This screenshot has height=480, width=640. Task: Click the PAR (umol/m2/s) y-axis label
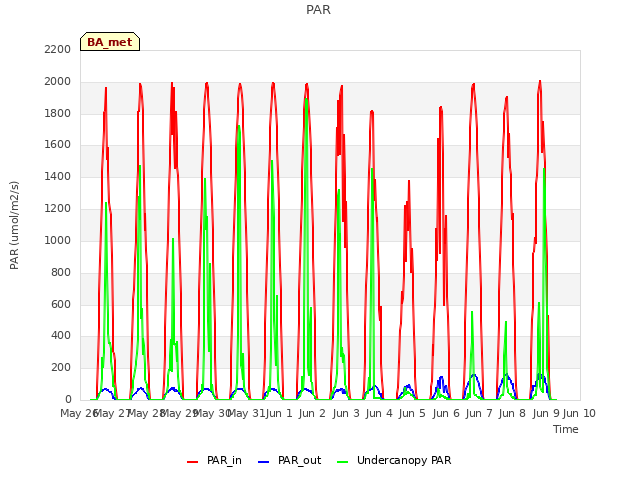coord(14,225)
